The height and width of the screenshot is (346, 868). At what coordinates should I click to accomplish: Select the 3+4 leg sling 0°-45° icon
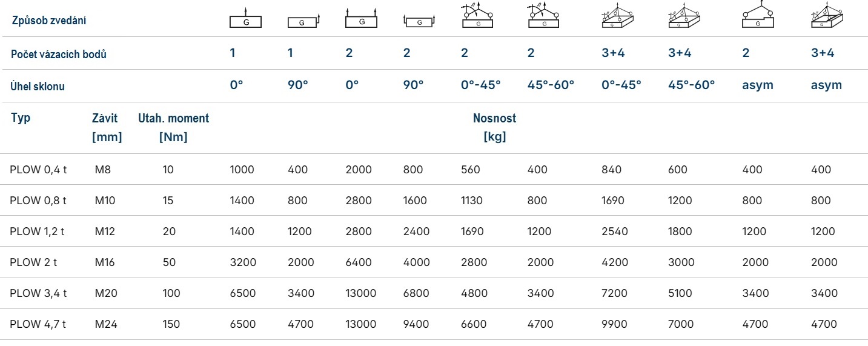coord(618,18)
